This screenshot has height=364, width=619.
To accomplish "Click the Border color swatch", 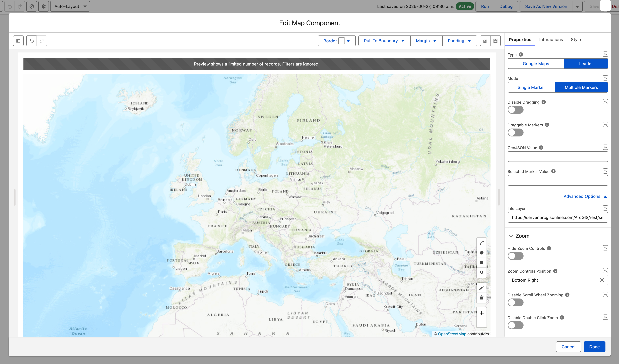I will (x=341, y=41).
